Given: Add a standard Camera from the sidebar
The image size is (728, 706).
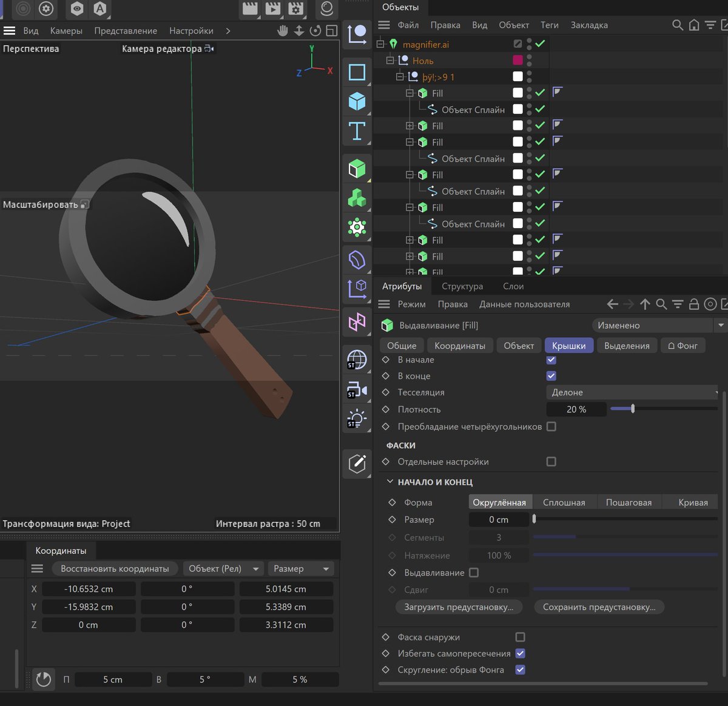Looking at the screenshot, I should coord(357,389).
